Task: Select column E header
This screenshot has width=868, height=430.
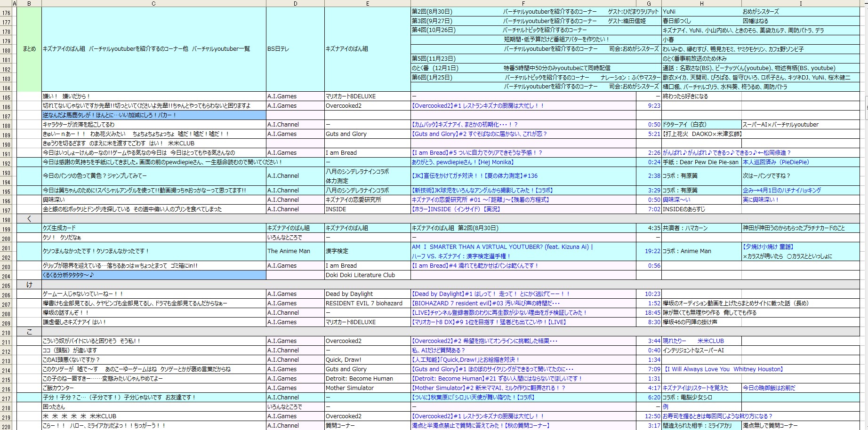Action: click(368, 3)
